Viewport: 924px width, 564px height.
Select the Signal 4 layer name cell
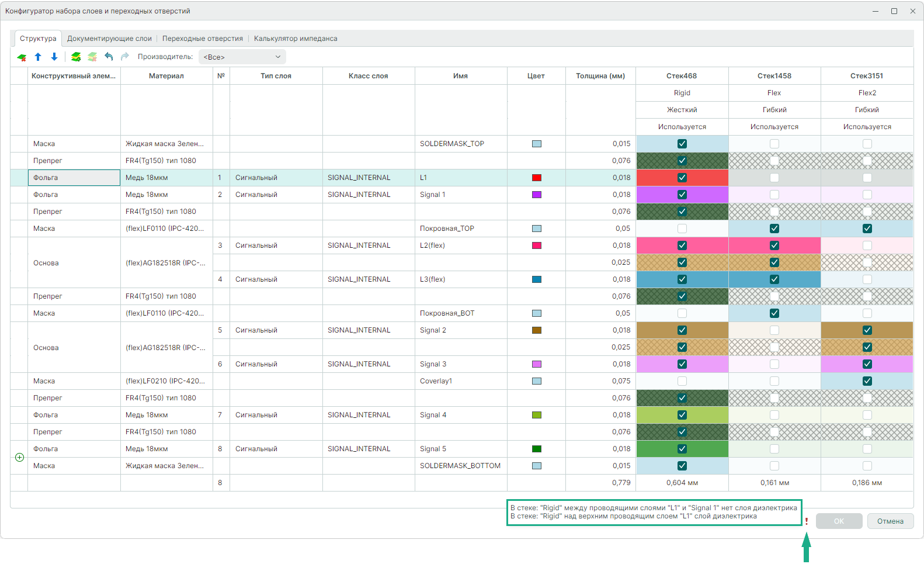click(x=460, y=415)
